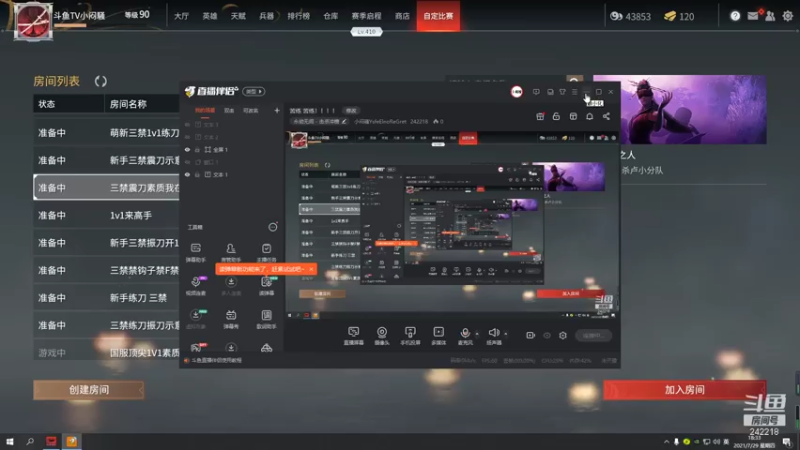The image size is (800, 450).
Task: Open the Windows Start menu
Action: (10, 441)
